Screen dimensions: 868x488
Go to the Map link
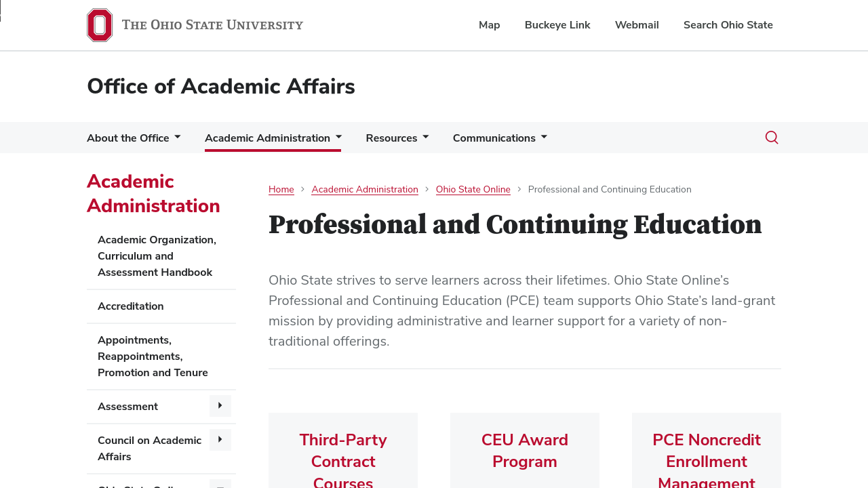489,25
